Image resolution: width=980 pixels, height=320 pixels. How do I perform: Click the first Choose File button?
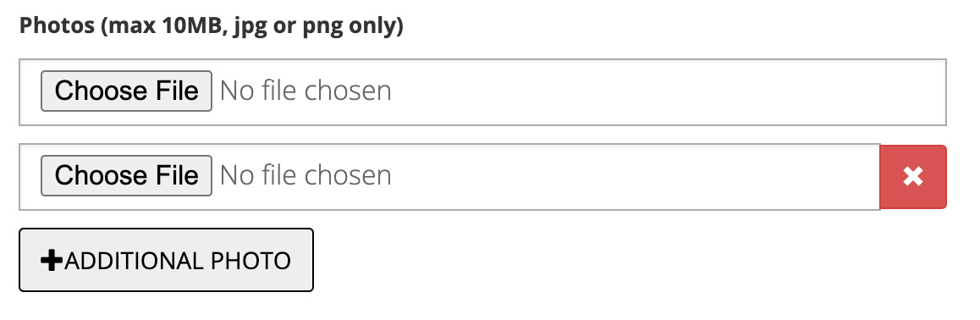click(126, 91)
